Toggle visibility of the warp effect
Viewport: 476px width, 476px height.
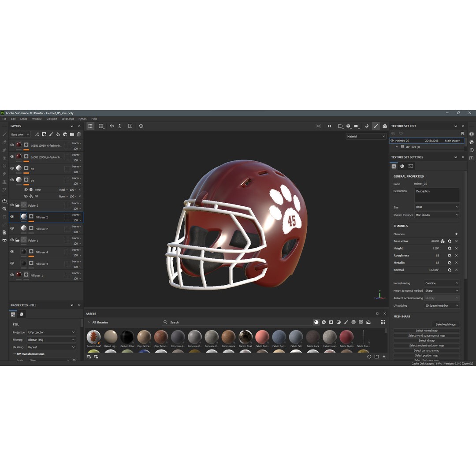[x=25, y=190]
